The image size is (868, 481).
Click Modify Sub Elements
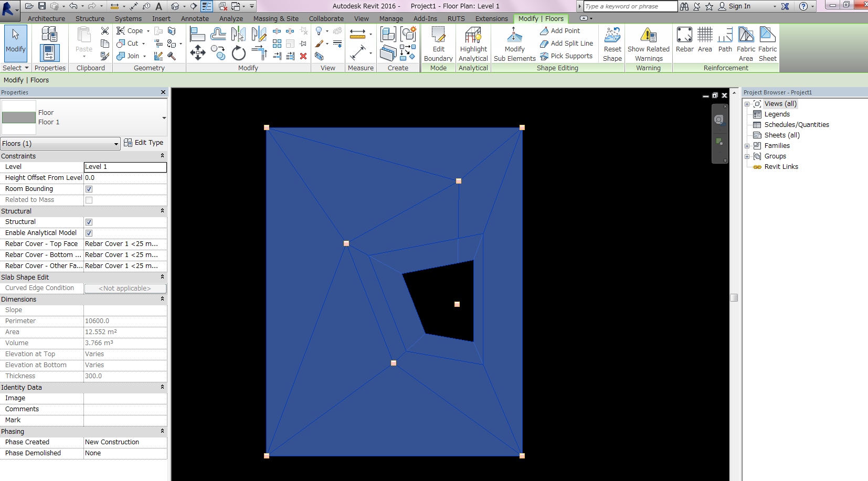click(x=514, y=44)
